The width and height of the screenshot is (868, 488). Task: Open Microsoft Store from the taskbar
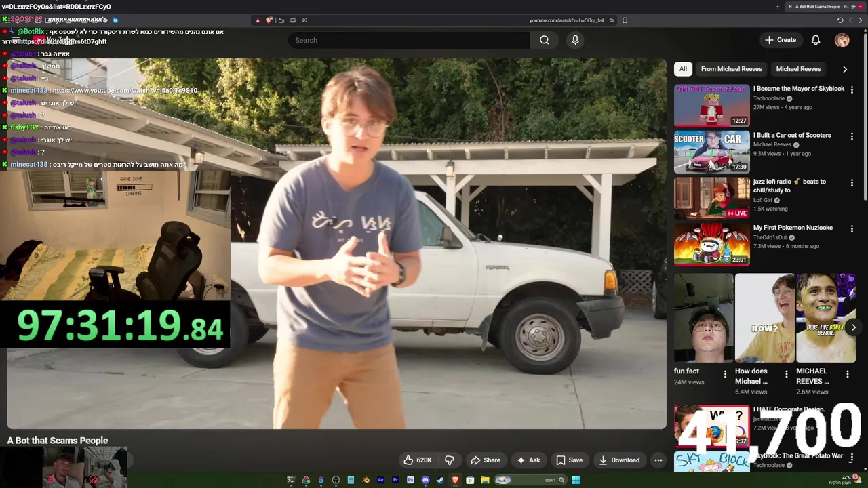[470, 480]
